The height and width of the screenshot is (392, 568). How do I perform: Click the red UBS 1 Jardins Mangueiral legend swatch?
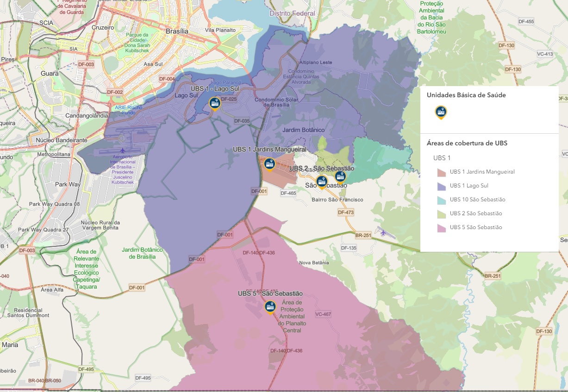(441, 172)
